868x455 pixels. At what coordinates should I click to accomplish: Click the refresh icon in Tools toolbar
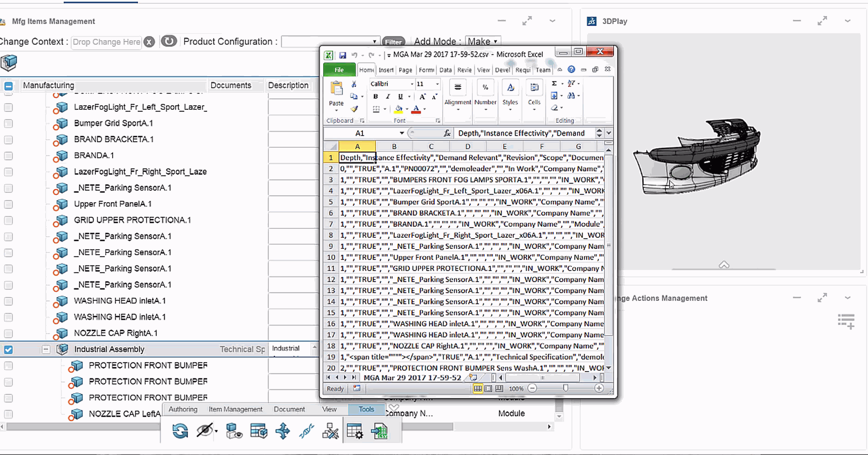pyautogui.click(x=180, y=431)
